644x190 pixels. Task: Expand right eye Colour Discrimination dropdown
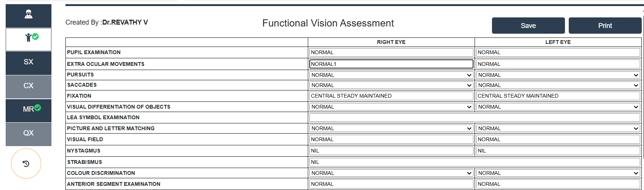(x=391, y=173)
